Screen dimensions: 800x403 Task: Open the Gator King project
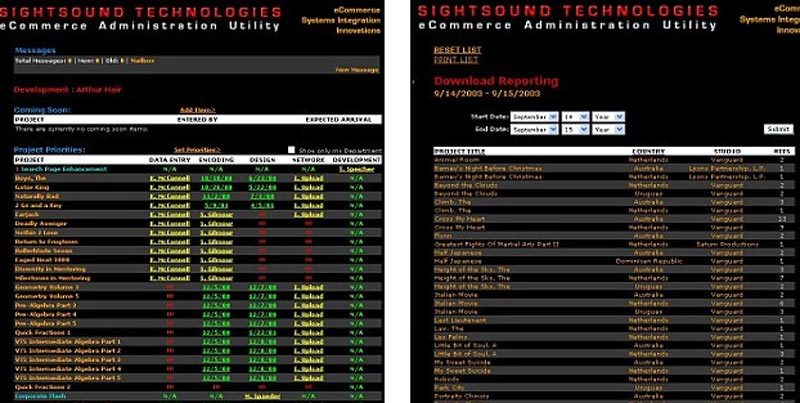coord(31,186)
